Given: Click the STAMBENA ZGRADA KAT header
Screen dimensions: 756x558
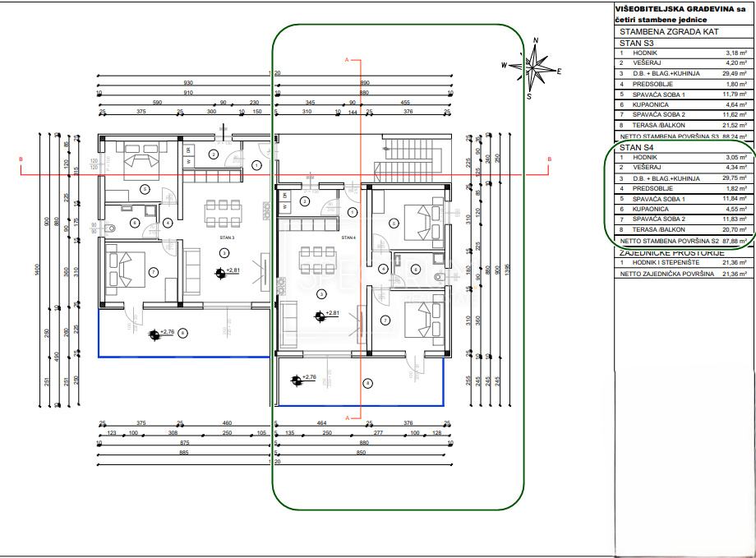Looking at the screenshot, I should [669, 31].
